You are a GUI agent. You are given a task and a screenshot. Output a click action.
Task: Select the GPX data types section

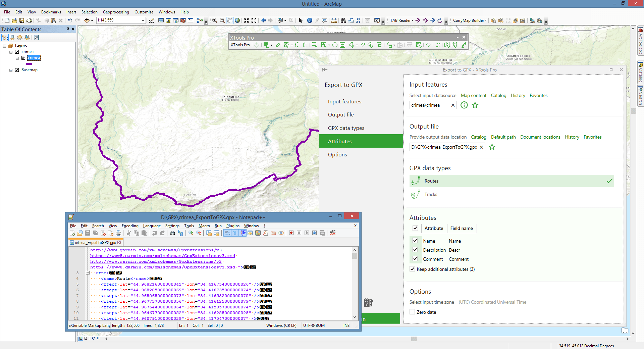click(361, 128)
